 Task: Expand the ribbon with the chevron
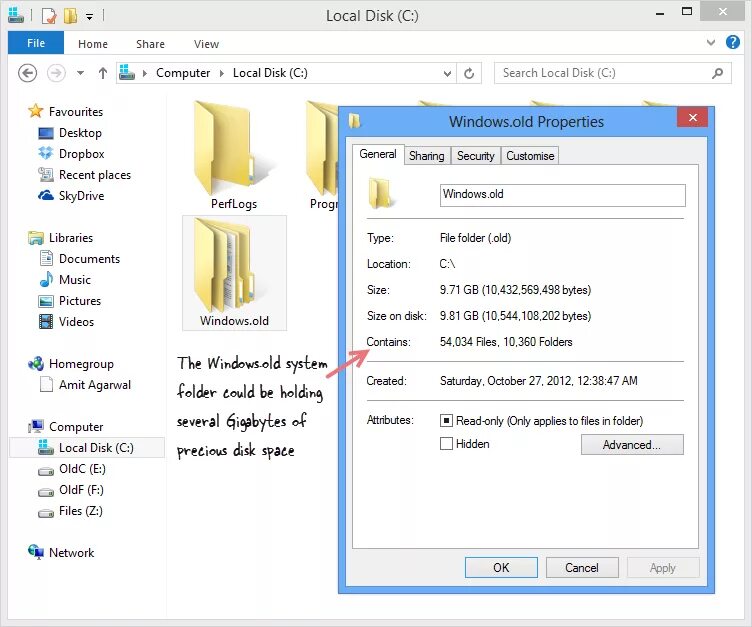(x=711, y=42)
